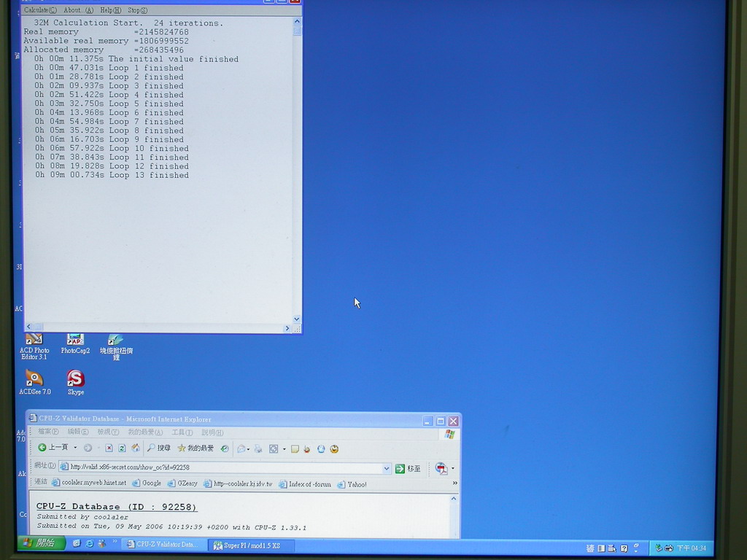Click the yellow note toolbar icon in IE
The width and height of the screenshot is (747, 560).
click(295, 449)
